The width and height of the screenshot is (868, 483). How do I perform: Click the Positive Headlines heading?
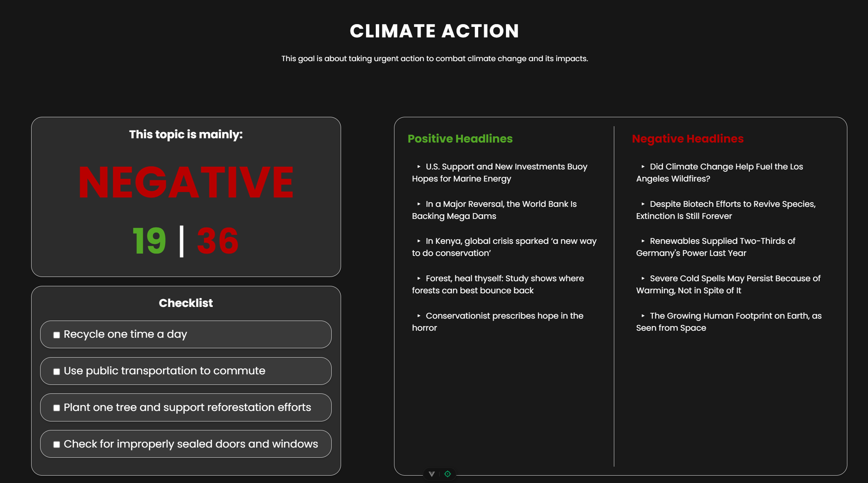click(460, 139)
